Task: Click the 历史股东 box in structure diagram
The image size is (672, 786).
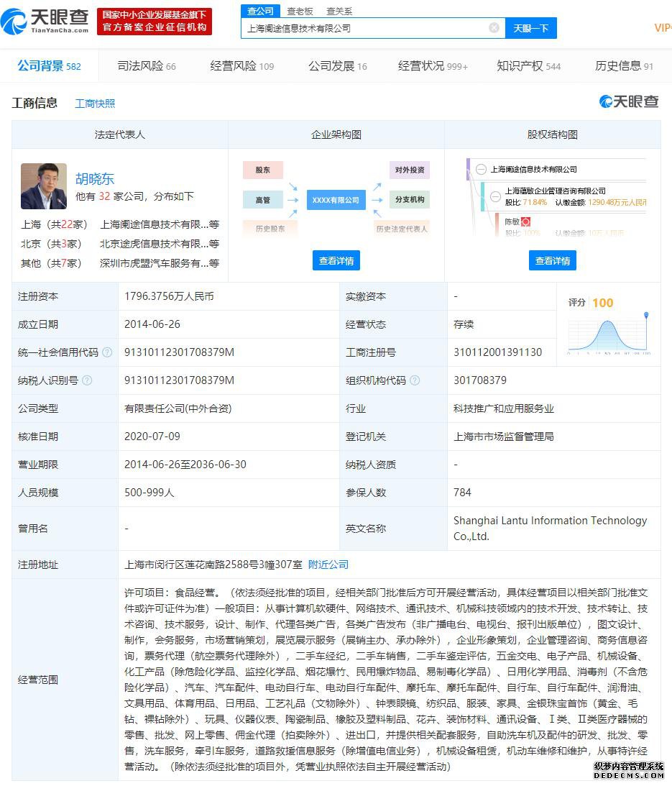Action: point(270,229)
